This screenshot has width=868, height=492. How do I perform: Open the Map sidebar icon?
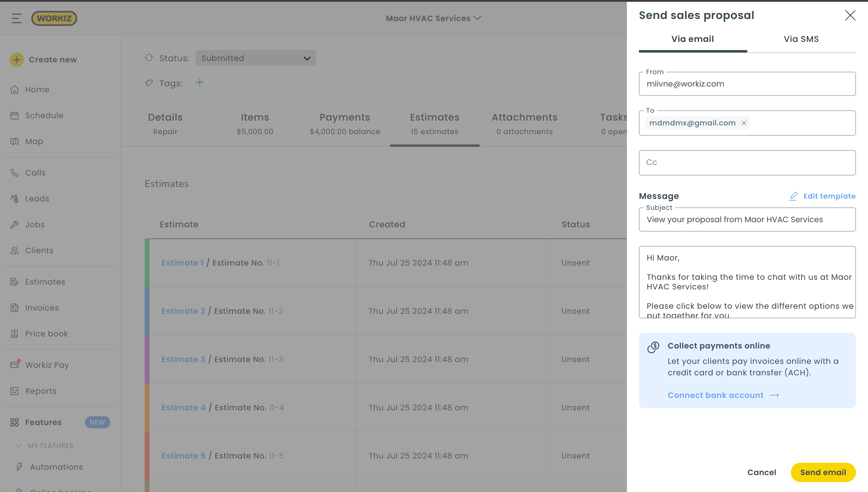14,141
